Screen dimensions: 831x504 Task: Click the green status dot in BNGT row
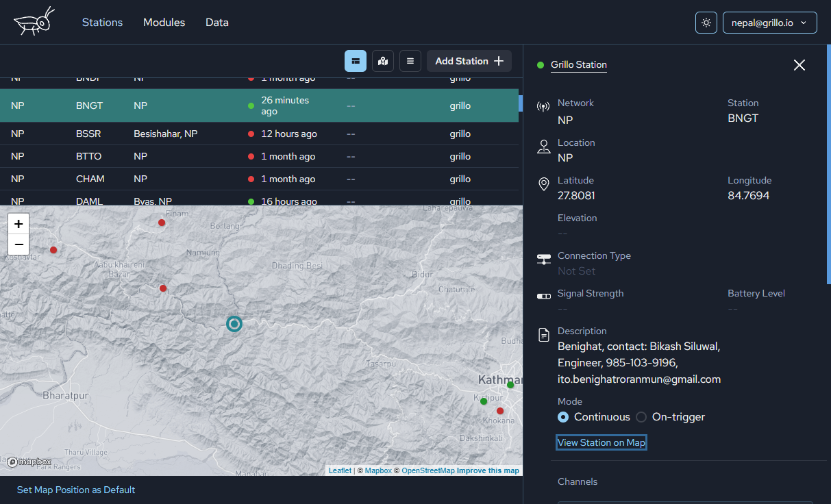(x=251, y=105)
